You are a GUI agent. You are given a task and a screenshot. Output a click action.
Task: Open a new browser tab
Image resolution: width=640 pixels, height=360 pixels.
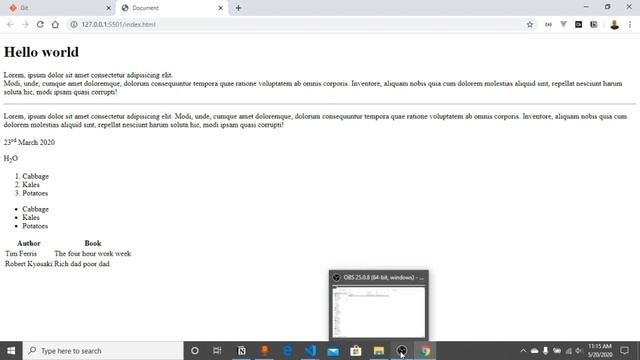coord(238,8)
